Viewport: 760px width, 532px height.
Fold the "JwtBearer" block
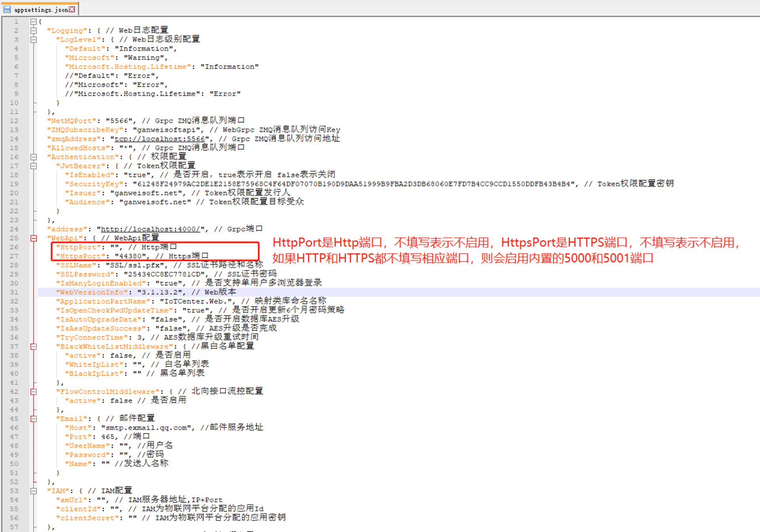click(34, 166)
